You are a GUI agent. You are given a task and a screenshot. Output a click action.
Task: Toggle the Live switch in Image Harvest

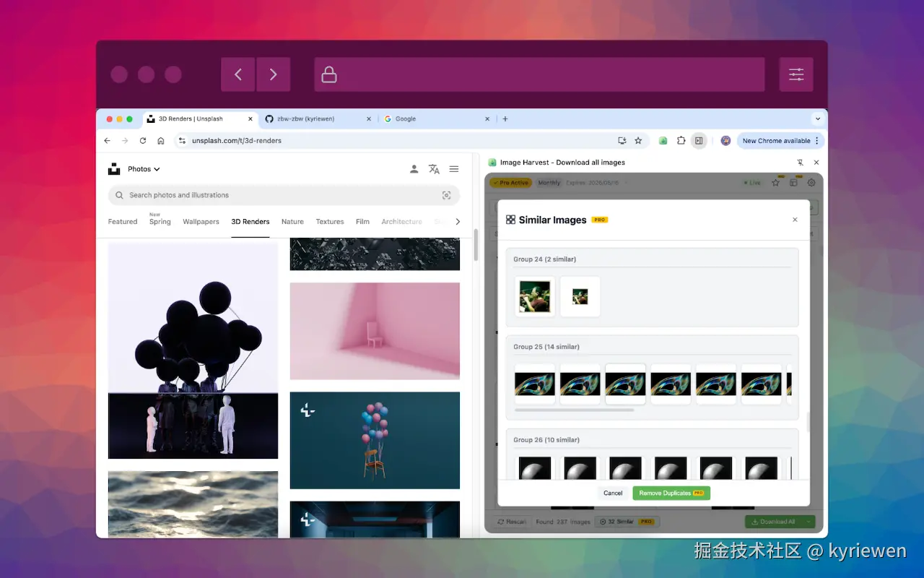point(751,183)
